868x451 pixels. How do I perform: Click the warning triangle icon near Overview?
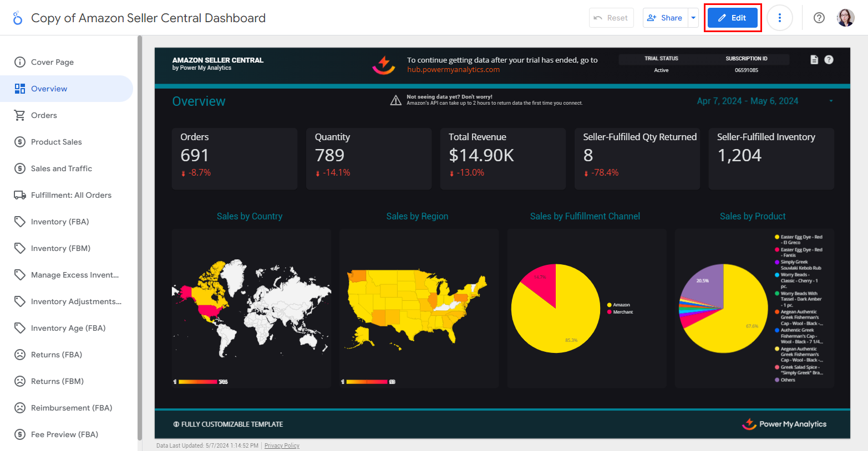tap(395, 100)
